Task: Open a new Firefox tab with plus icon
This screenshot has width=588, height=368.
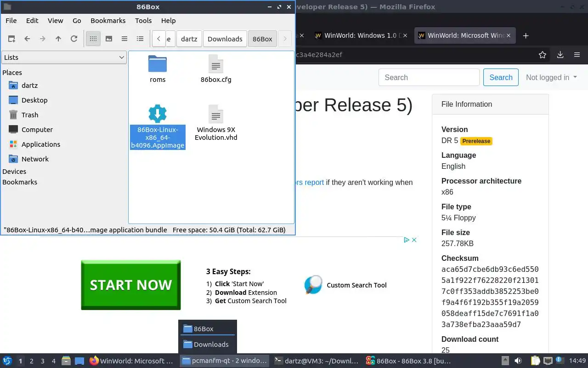Action: click(526, 35)
